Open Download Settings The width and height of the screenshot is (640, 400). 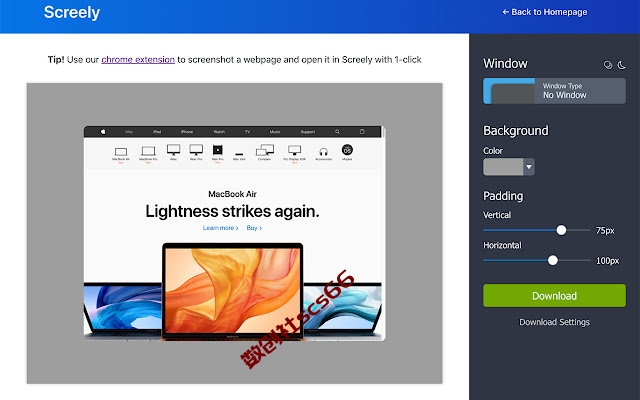(x=554, y=322)
